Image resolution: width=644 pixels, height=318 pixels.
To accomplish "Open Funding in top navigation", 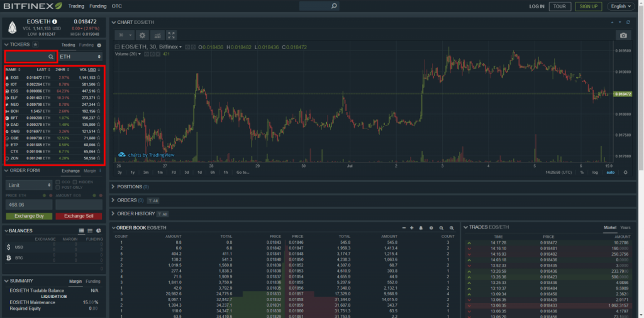I will 97,6.
